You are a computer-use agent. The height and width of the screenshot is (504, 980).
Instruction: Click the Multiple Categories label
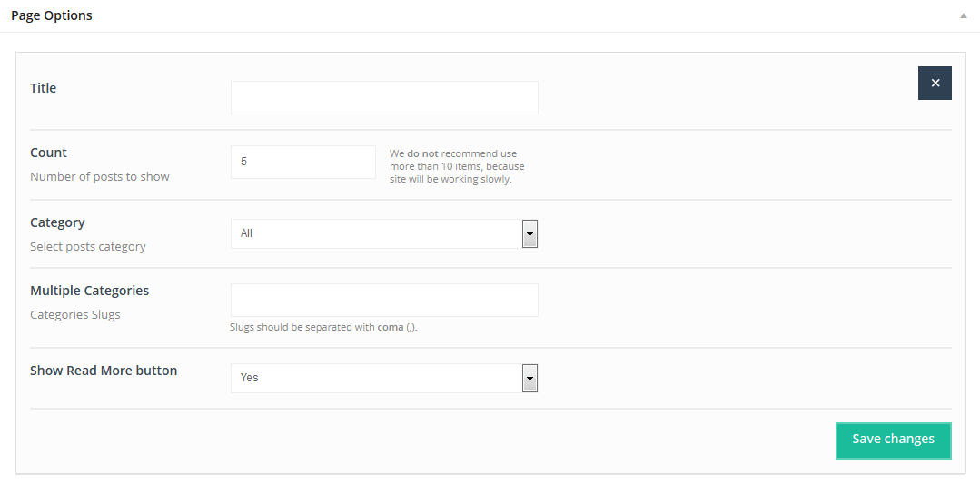[x=89, y=291]
